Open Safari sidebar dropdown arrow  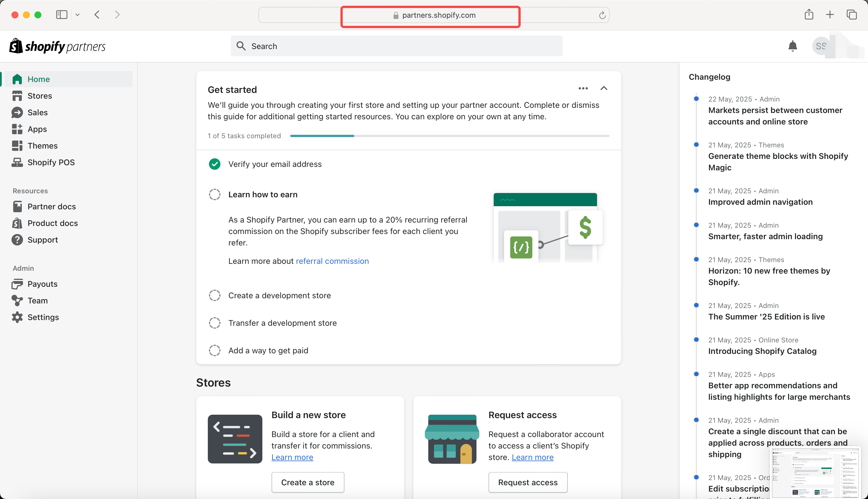click(77, 15)
